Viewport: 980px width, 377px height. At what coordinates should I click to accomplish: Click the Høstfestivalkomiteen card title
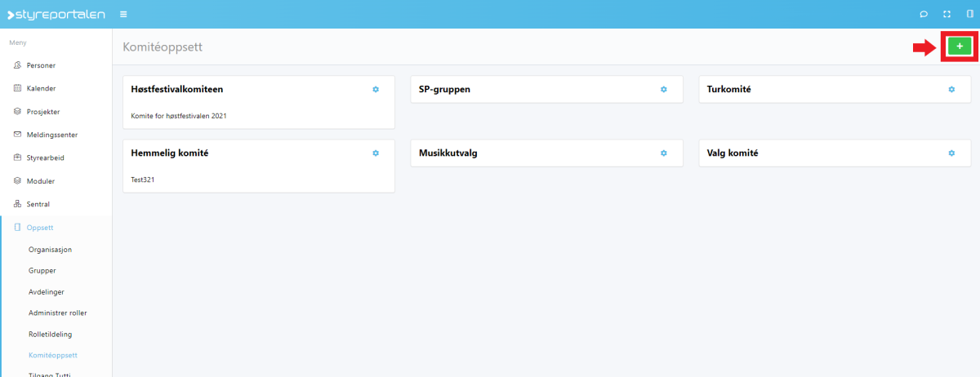pos(177,89)
